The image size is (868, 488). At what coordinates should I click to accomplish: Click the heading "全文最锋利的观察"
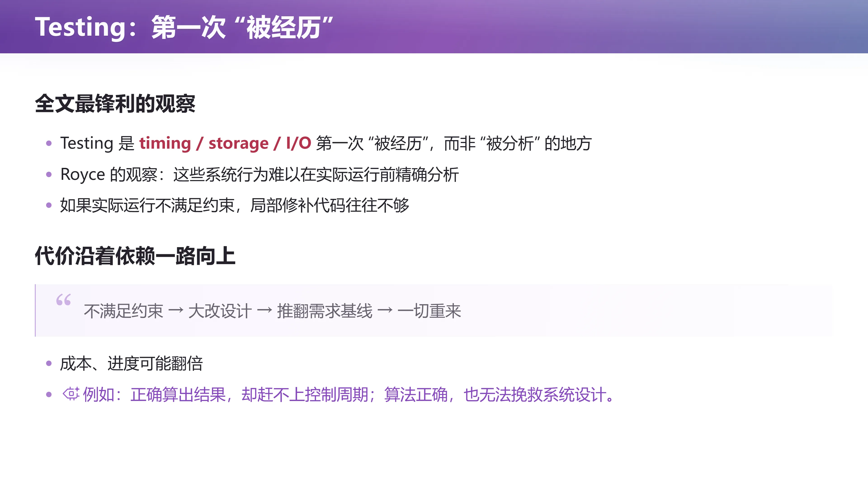115,104
